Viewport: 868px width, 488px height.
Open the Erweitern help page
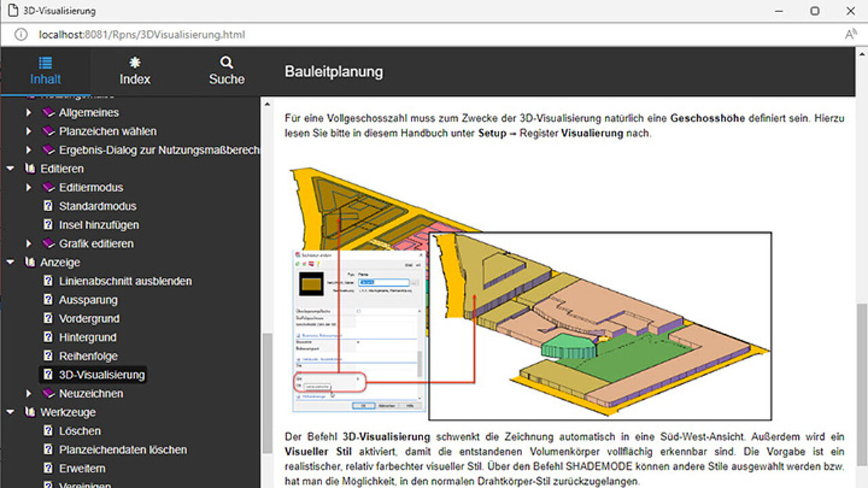pyautogui.click(x=82, y=468)
